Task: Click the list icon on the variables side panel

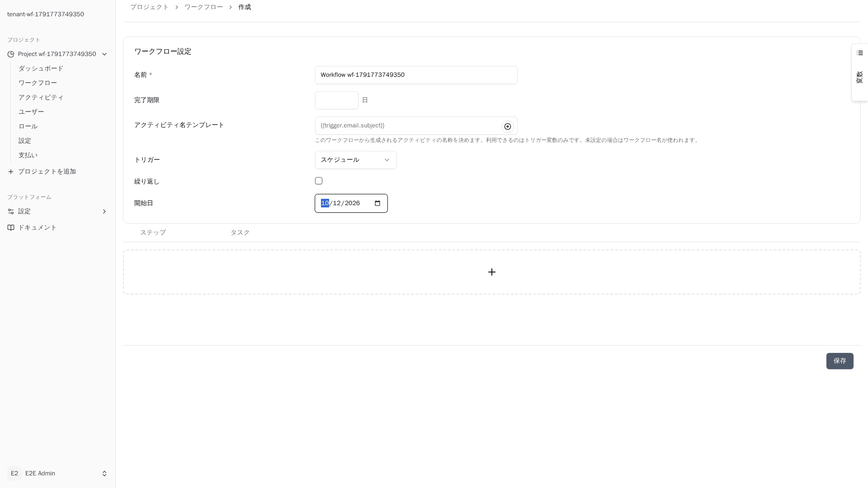Action: (x=860, y=53)
